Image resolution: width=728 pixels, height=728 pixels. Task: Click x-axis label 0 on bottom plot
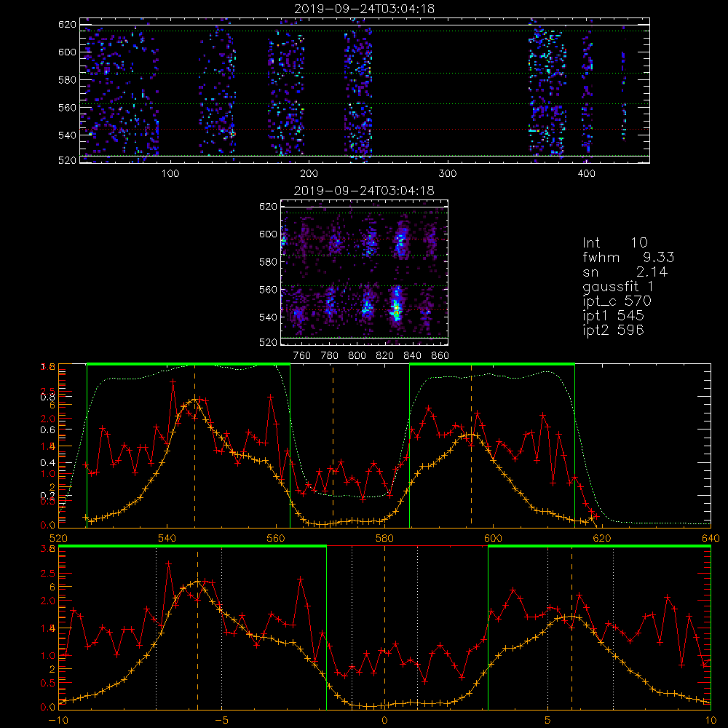[x=384, y=720]
